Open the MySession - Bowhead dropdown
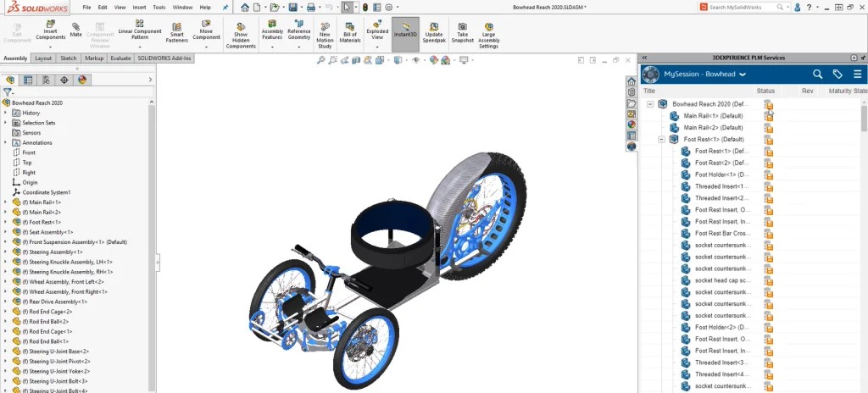 click(x=742, y=75)
